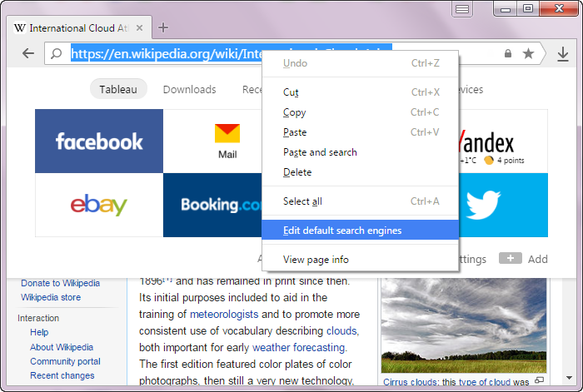Choose Paste in the context menu
This screenshot has width=583, height=392.
tap(360, 132)
